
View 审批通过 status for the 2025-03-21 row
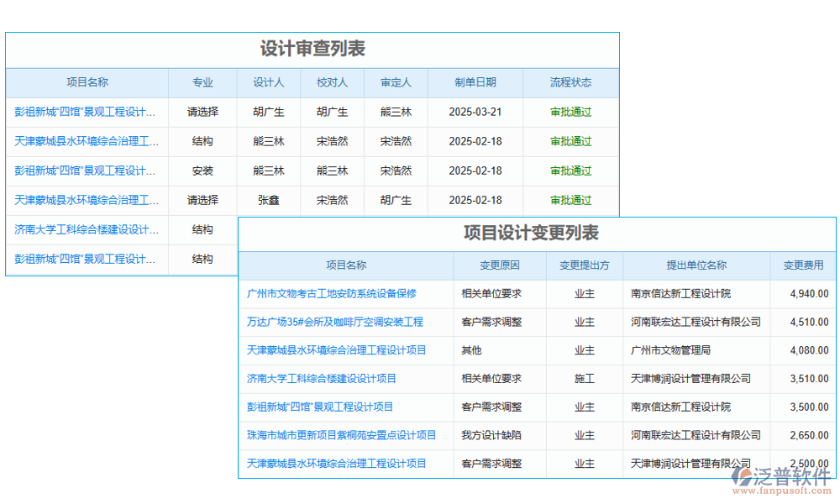click(570, 112)
